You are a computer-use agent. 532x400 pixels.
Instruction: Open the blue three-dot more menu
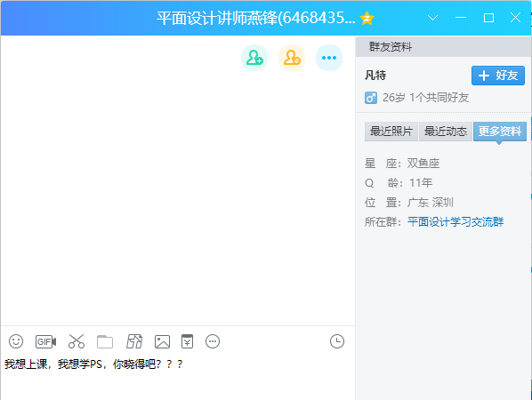[x=329, y=58]
